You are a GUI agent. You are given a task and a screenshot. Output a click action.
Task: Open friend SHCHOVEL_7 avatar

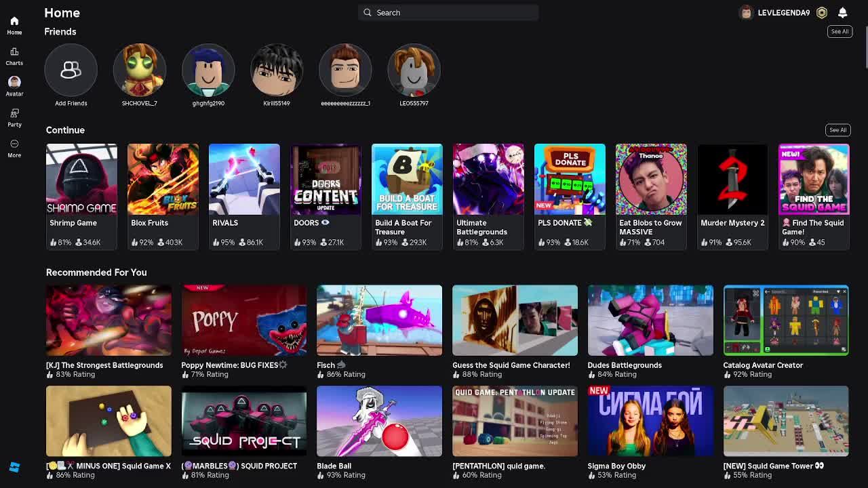[139, 70]
